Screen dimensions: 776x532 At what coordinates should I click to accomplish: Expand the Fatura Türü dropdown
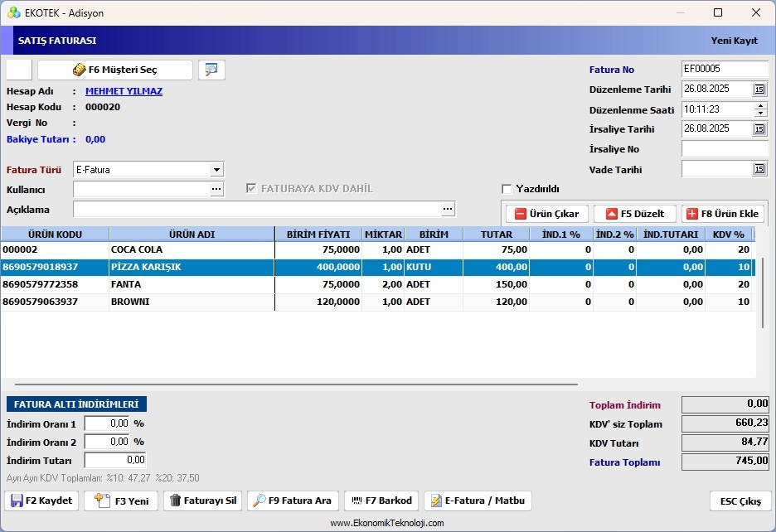click(x=216, y=170)
